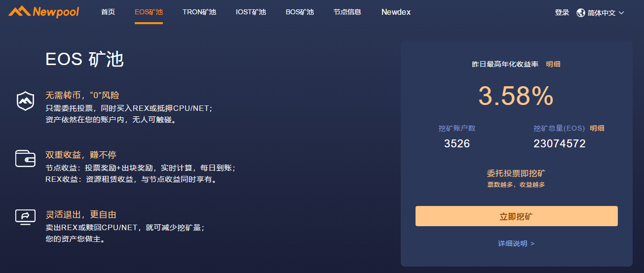Go to the 首页 tab

pos(108,12)
